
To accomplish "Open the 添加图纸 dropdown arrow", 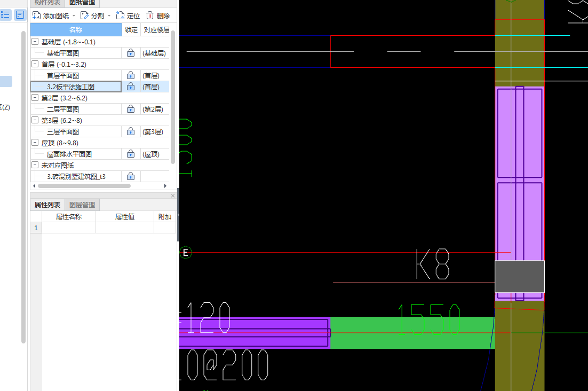I will pyautogui.click(x=74, y=16).
